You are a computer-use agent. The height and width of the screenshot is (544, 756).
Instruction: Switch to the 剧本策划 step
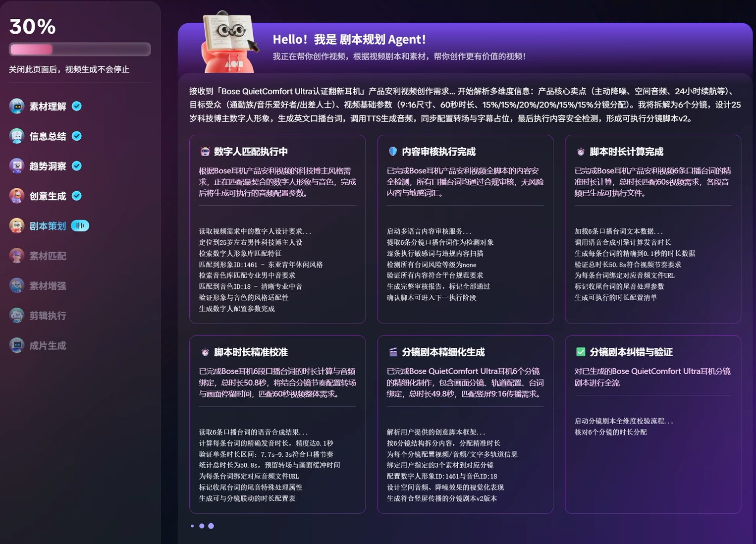point(47,225)
